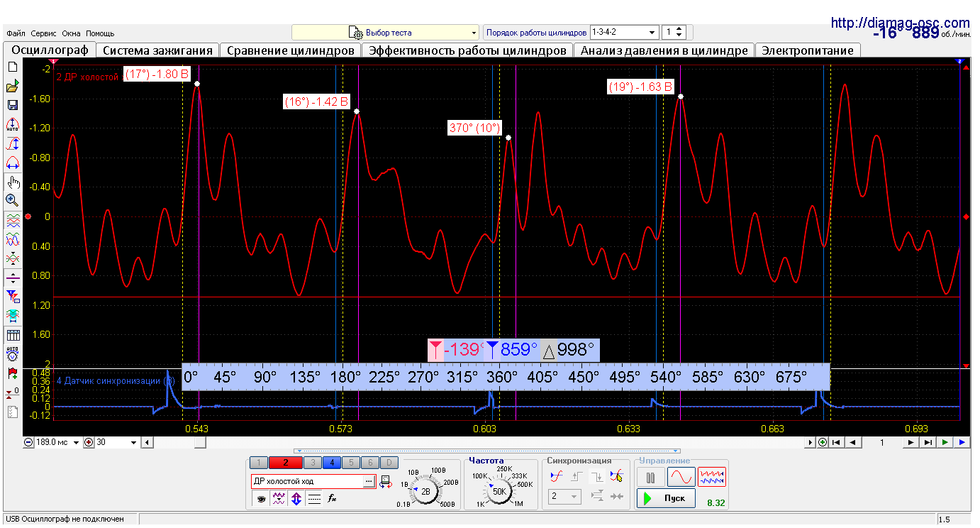Click the ellipsis button next to ДР холостой ход
This screenshot has width=980, height=528.
tap(368, 481)
